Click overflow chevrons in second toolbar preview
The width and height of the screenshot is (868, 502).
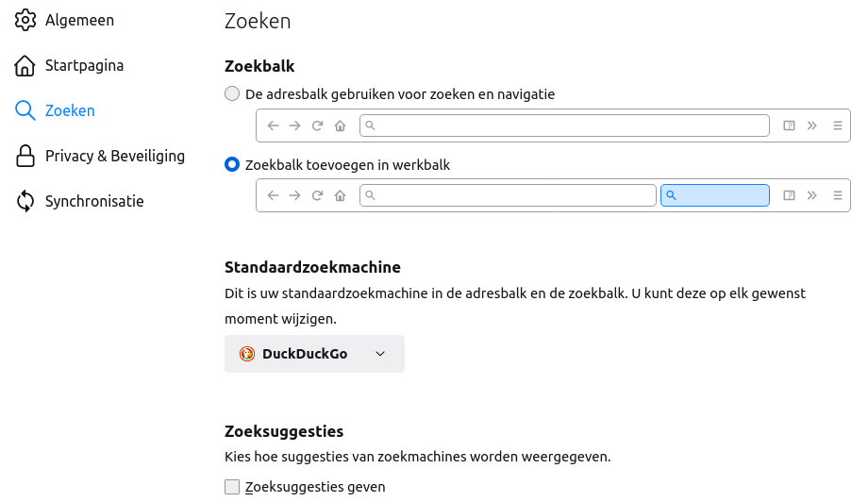coord(812,195)
